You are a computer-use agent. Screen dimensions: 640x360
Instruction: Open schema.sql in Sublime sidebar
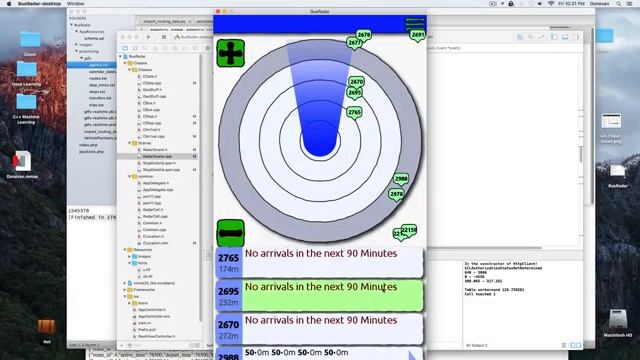point(94,38)
